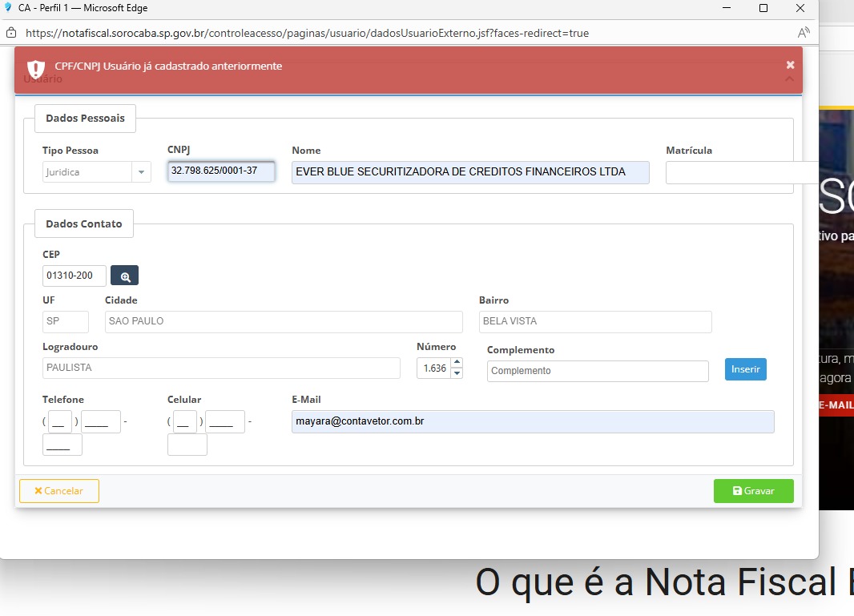Click the UF field
Screen dimensions: 854x616
[x=66, y=322]
